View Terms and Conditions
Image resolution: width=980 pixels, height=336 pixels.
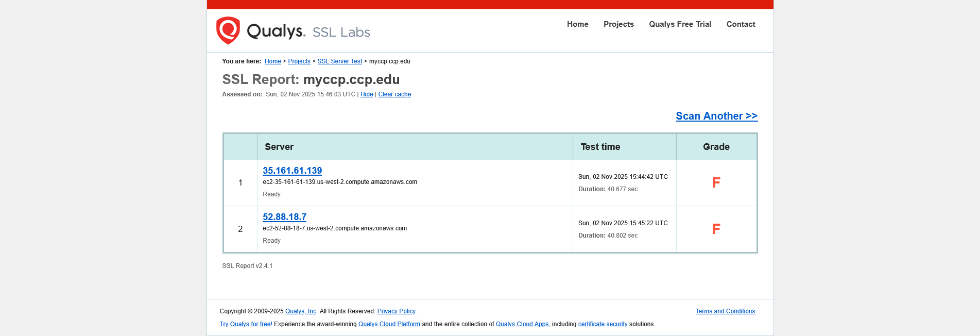(725, 311)
